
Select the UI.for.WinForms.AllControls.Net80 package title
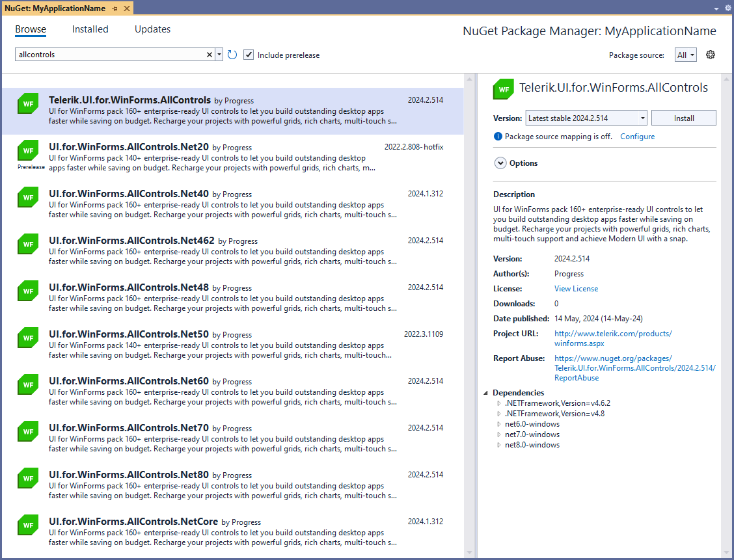point(129,474)
